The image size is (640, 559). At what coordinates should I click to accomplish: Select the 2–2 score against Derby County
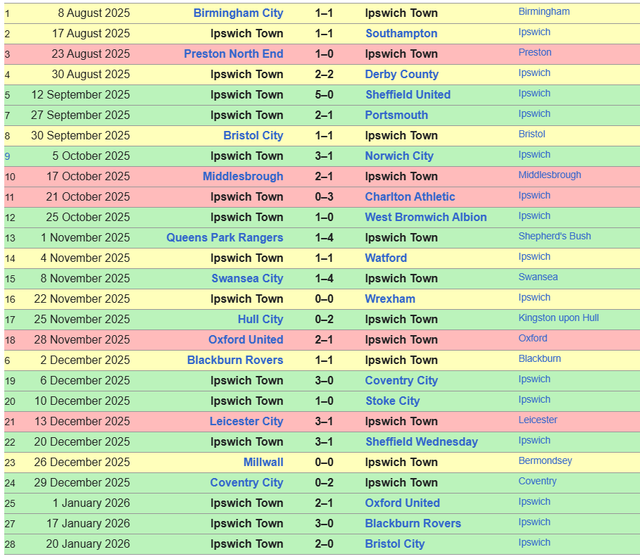[324, 74]
